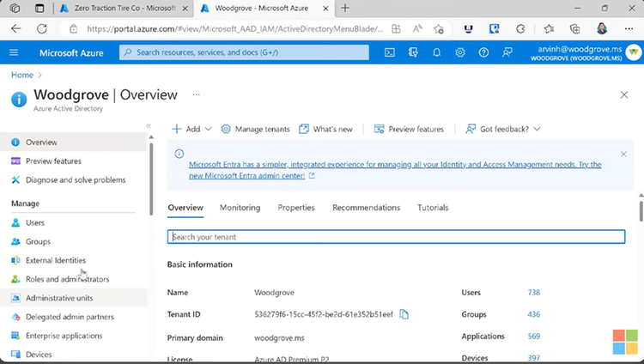Click the Woodgrove Overview ellipsis menu

point(197,94)
